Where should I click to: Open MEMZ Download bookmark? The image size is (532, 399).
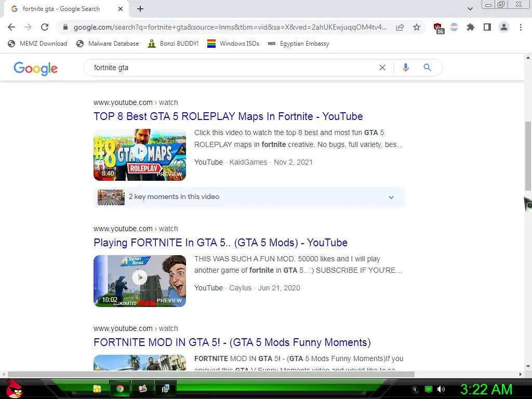click(x=37, y=44)
